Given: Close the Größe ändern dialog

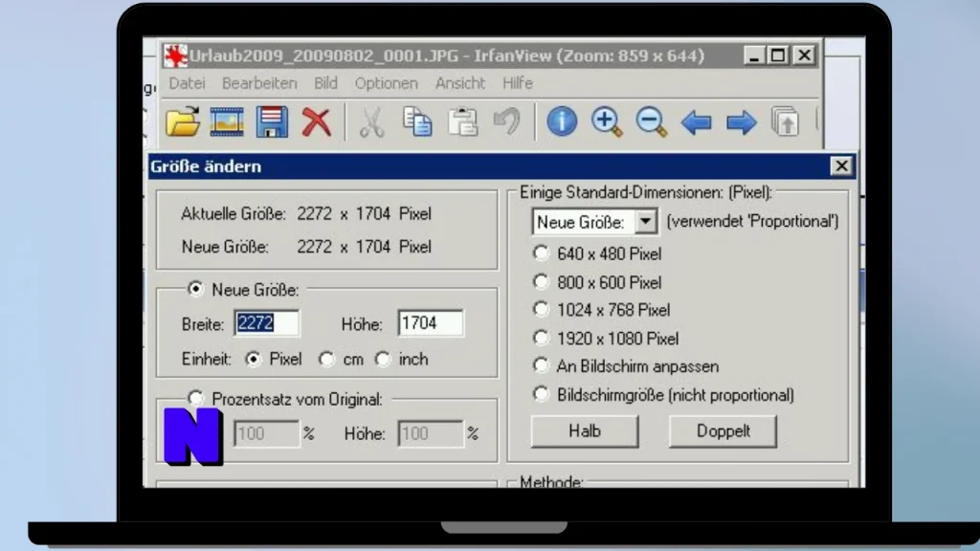Looking at the screenshot, I should click(841, 166).
